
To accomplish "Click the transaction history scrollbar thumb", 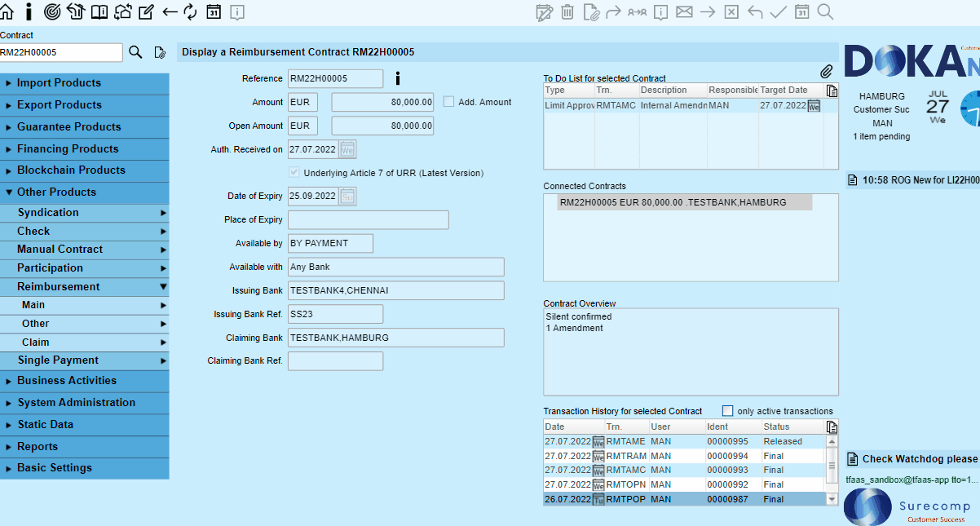I will (x=832, y=466).
